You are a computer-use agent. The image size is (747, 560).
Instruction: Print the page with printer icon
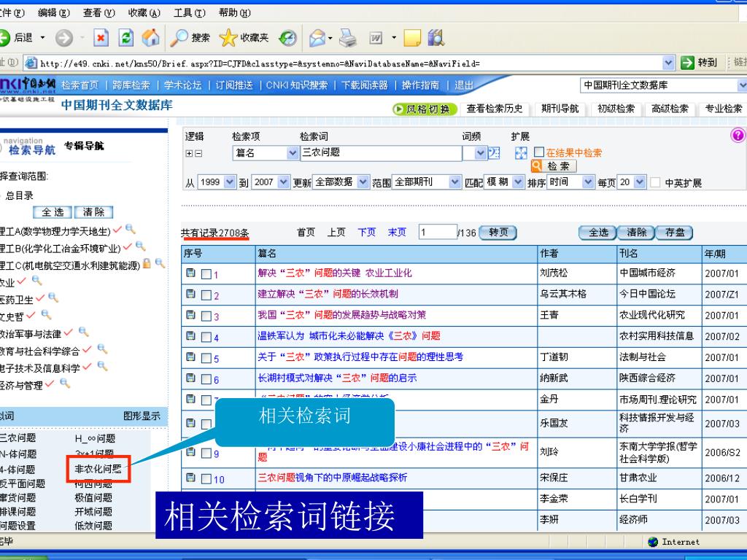click(348, 38)
